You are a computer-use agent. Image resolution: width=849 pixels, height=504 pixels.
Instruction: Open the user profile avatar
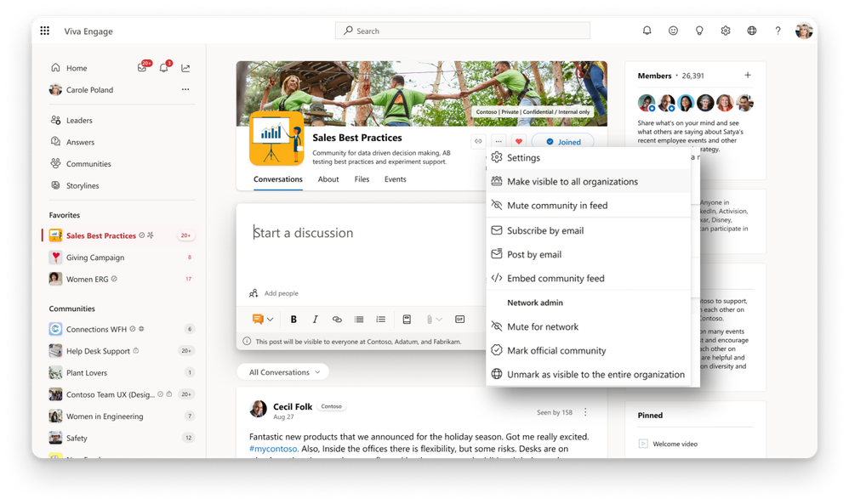pyautogui.click(x=804, y=31)
